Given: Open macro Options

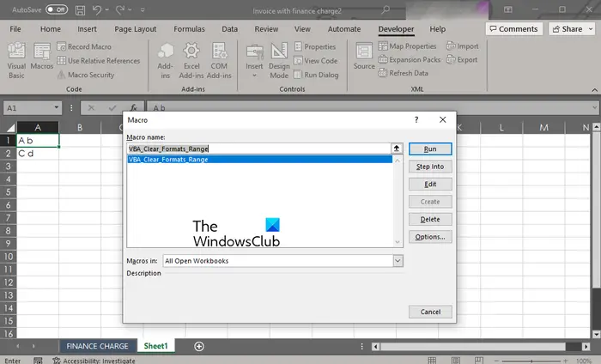Looking at the screenshot, I should coord(430,237).
